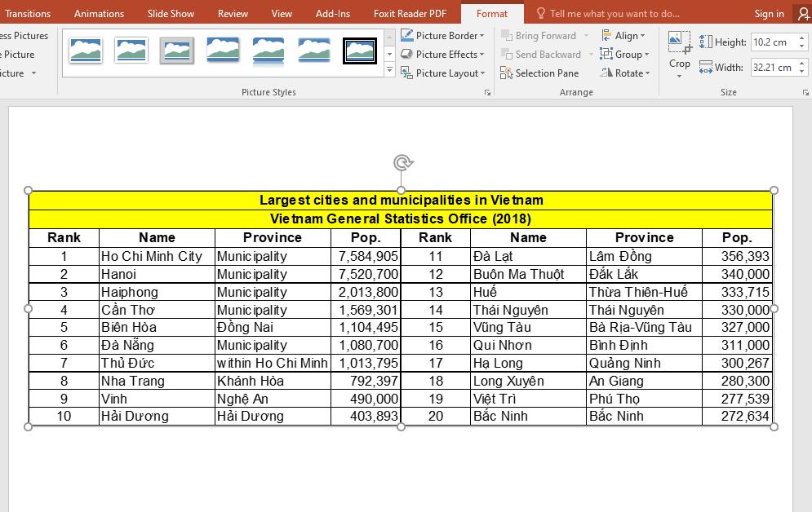Viewport: 812px width, 512px height.
Task: Open the Align dropdown
Action: point(623,36)
